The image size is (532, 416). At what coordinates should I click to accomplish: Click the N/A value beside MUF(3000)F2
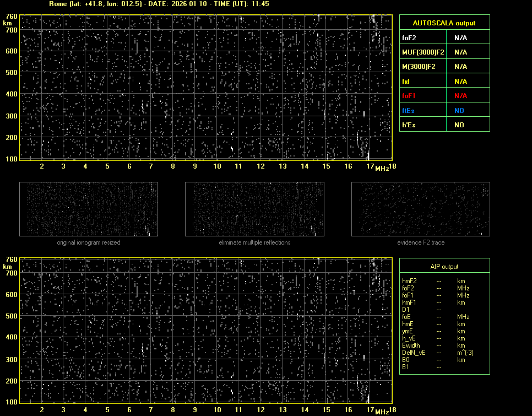click(x=461, y=52)
